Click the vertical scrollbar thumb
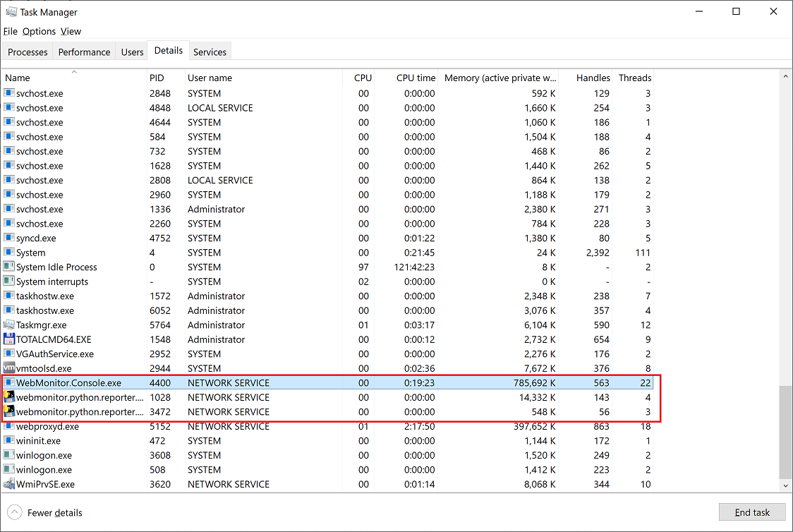 (785, 433)
